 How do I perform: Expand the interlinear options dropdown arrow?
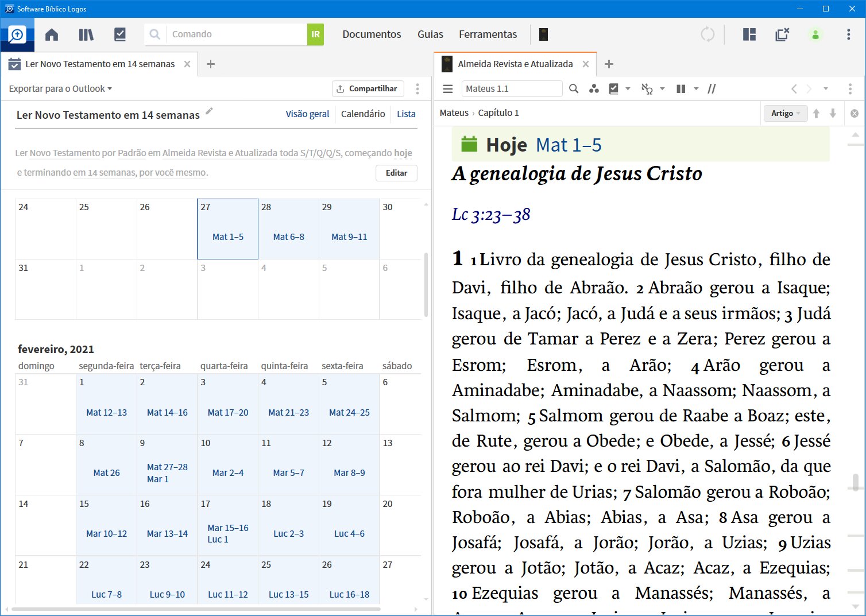tap(662, 89)
